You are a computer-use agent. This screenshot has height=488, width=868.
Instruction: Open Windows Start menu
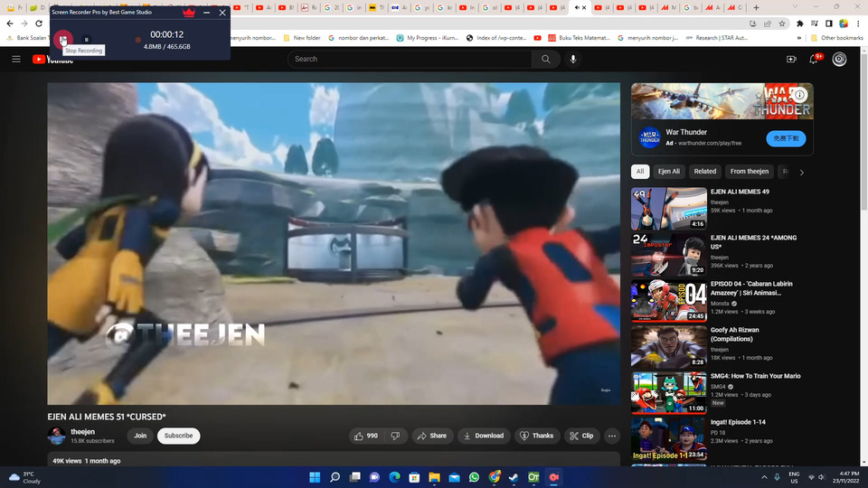pos(315,477)
